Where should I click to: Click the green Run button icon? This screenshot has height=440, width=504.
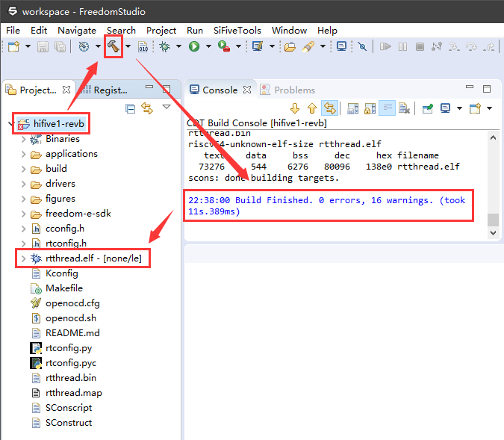194,46
